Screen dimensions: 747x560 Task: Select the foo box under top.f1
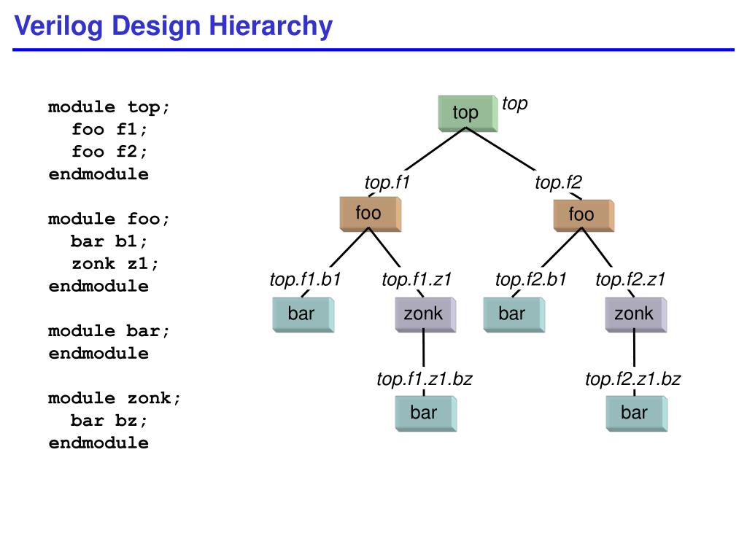pos(370,214)
